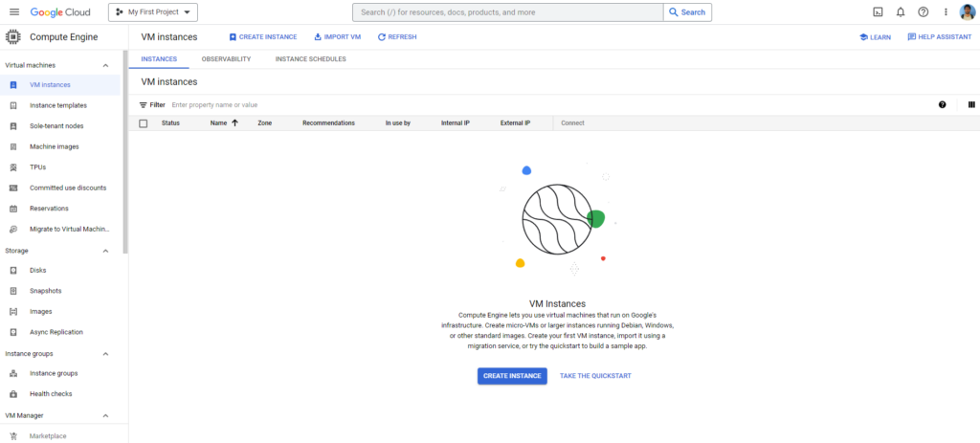
Task: Open the hamburger navigation menu
Action: (x=14, y=11)
